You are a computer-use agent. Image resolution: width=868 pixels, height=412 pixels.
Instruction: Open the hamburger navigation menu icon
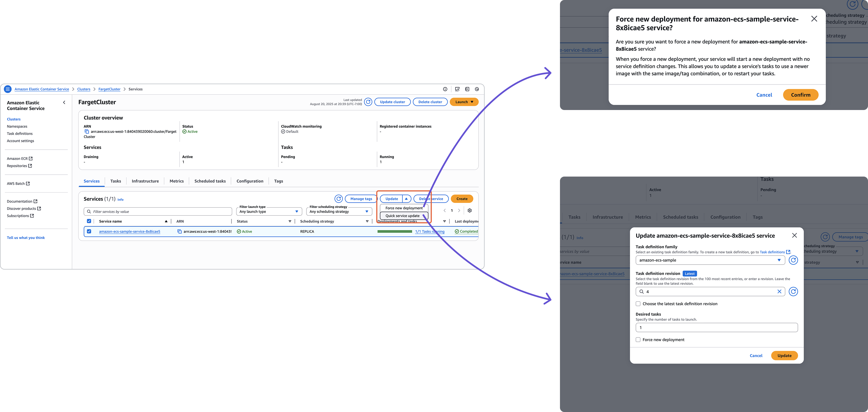pos(8,89)
